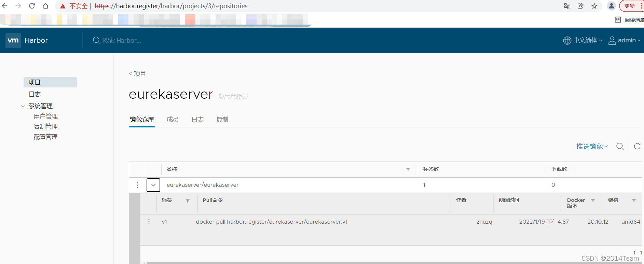
Task: Click the browser forward arrow
Action: (x=18, y=6)
